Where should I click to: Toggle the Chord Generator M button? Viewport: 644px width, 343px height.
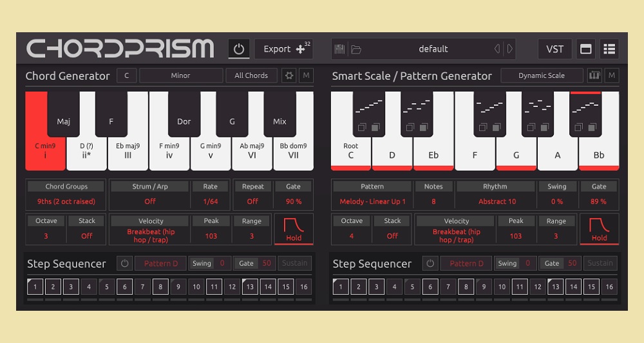click(x=306, y=75)
